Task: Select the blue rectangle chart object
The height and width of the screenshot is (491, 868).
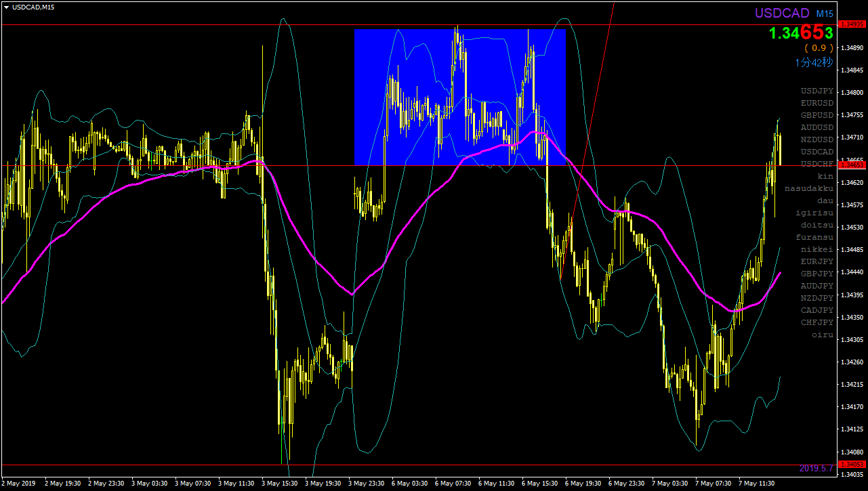Action: 460,97
